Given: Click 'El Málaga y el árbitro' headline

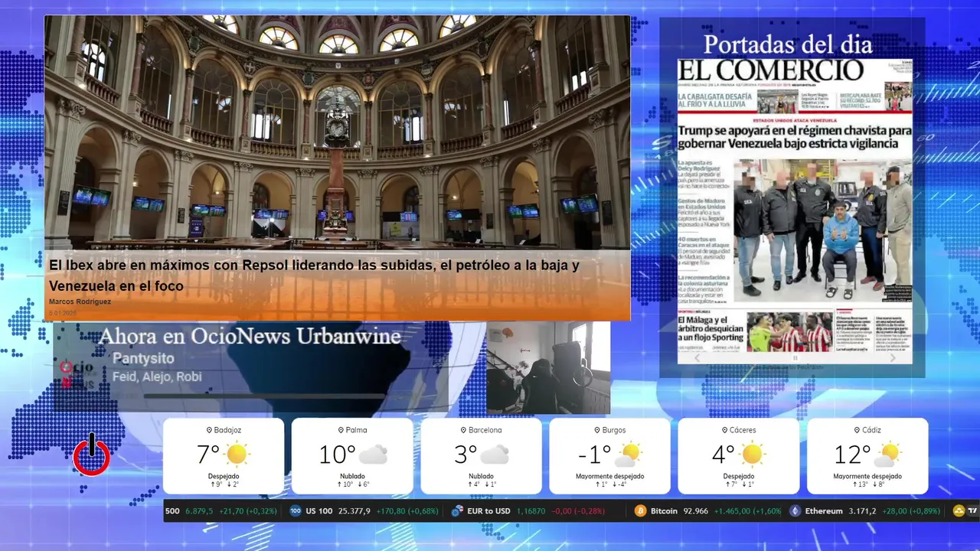Looking at the screenshot, I should 710,331.
